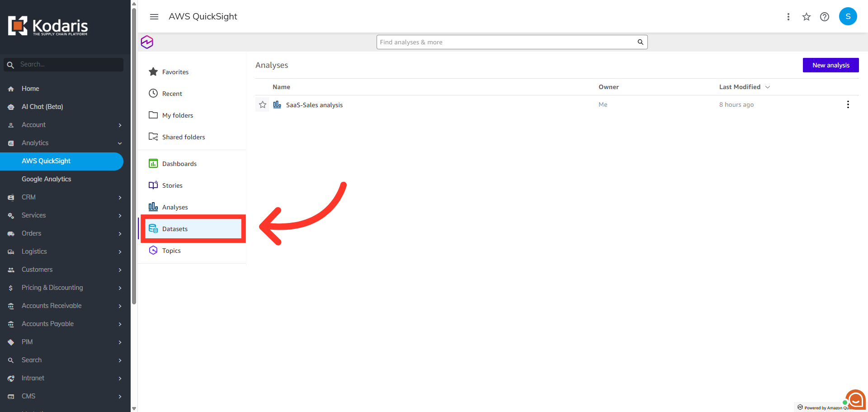Click the New analysis button

click(830, 65)
